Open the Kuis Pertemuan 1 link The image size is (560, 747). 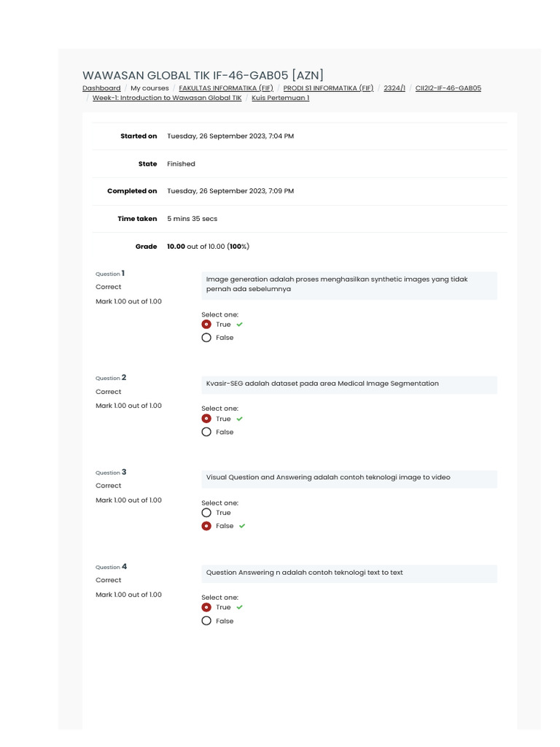tap(281, 98)
